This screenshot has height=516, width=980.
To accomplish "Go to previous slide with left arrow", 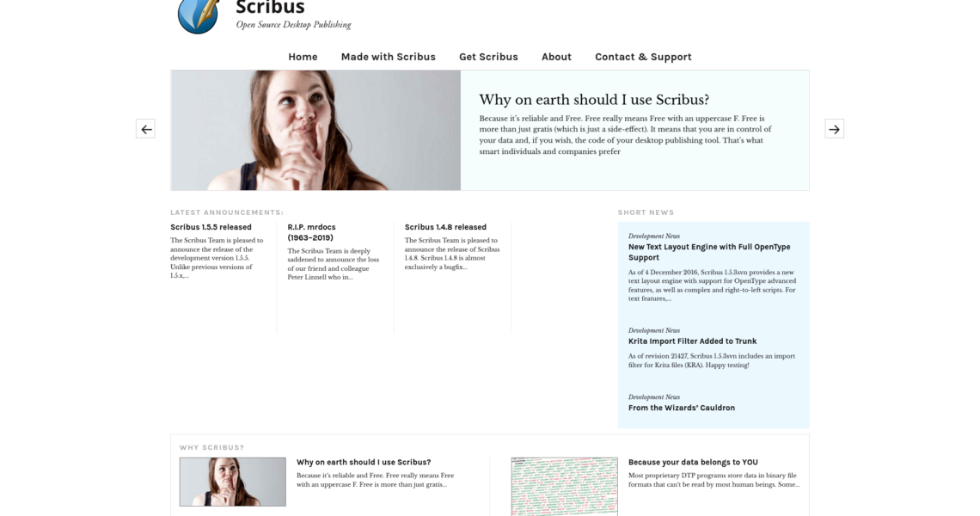I will (145, 129).
